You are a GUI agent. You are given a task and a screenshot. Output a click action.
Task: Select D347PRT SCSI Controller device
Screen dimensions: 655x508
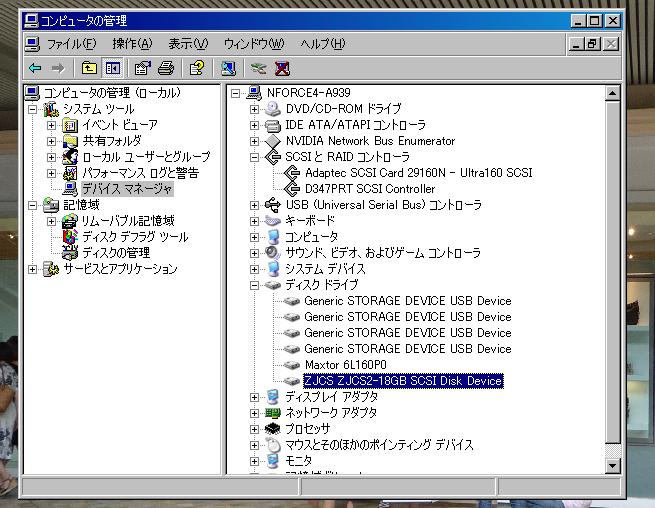pos(370,189)
